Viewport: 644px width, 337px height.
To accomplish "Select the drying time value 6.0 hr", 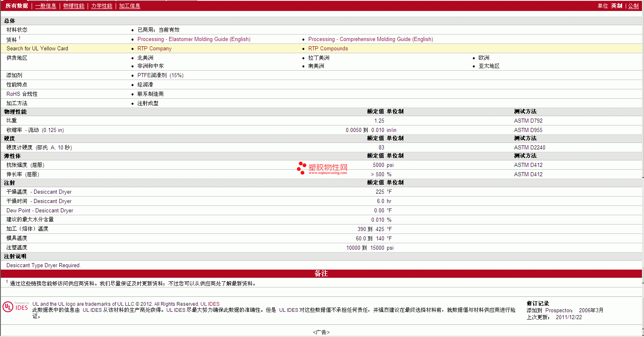I will click(384, 201).
